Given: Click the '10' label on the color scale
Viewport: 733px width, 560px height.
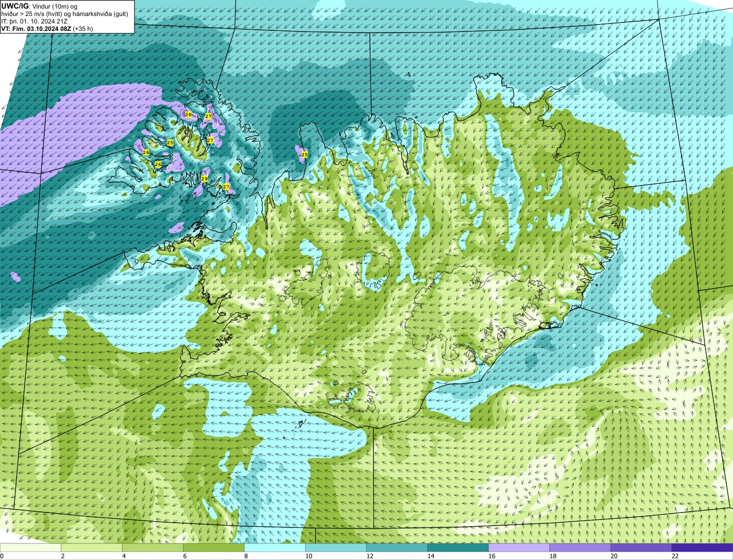Looking at the screenshot, I should 309,556.
